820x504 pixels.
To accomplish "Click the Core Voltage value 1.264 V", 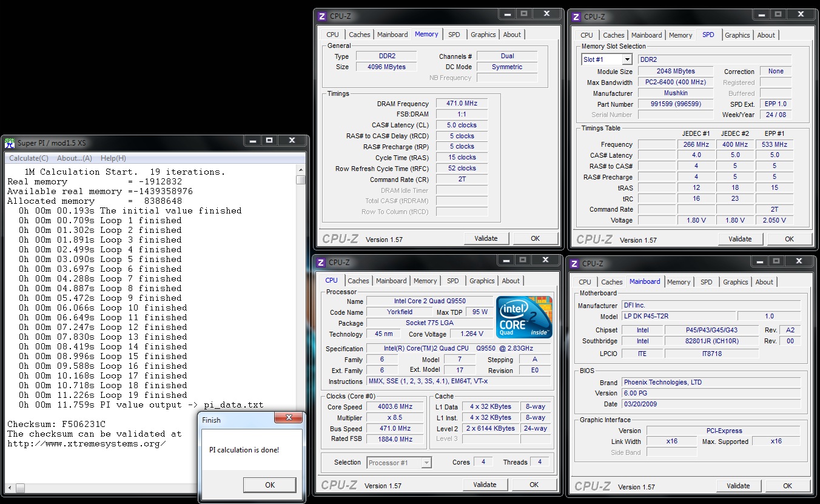I will 471,334.
